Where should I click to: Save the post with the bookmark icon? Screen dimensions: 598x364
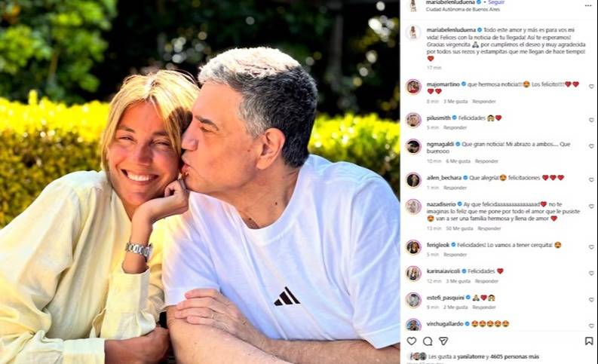click(x=589, y=341)
